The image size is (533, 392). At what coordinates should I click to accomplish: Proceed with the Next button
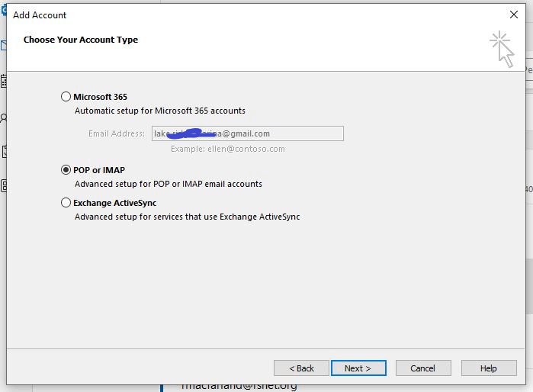(358, 368)
